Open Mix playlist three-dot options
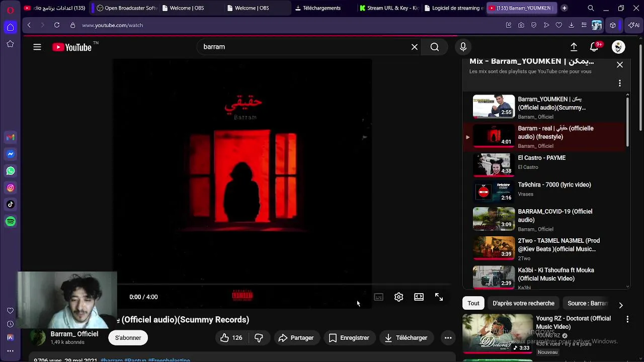This screenshot has width=644, height=362. pos(620,83)
